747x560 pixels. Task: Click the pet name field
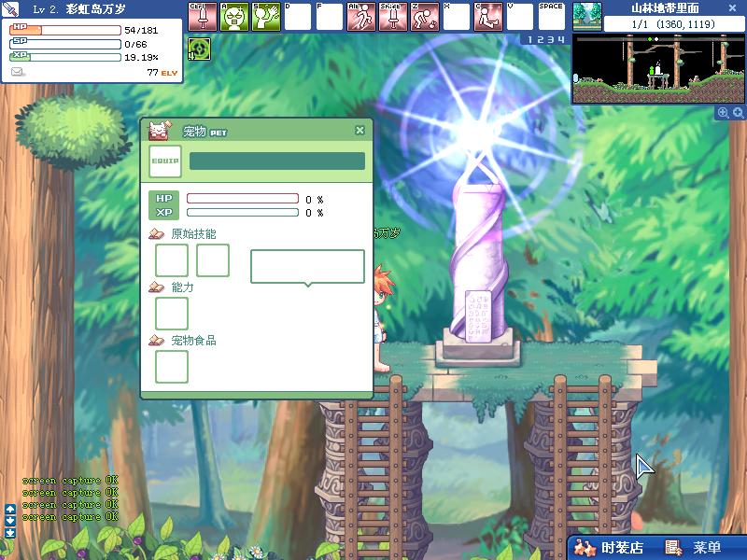click(277, 161)
